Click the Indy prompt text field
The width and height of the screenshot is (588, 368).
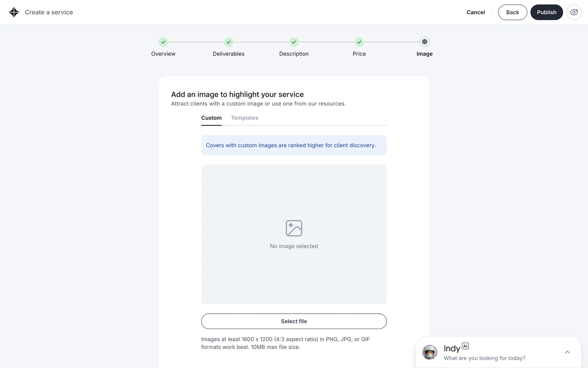point(484,358)
